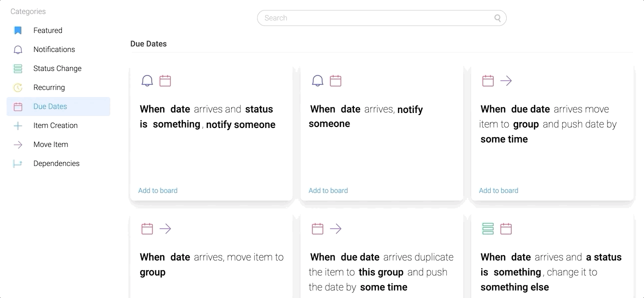Click status bars icon on 'change it to something else' card

point(488,228)
